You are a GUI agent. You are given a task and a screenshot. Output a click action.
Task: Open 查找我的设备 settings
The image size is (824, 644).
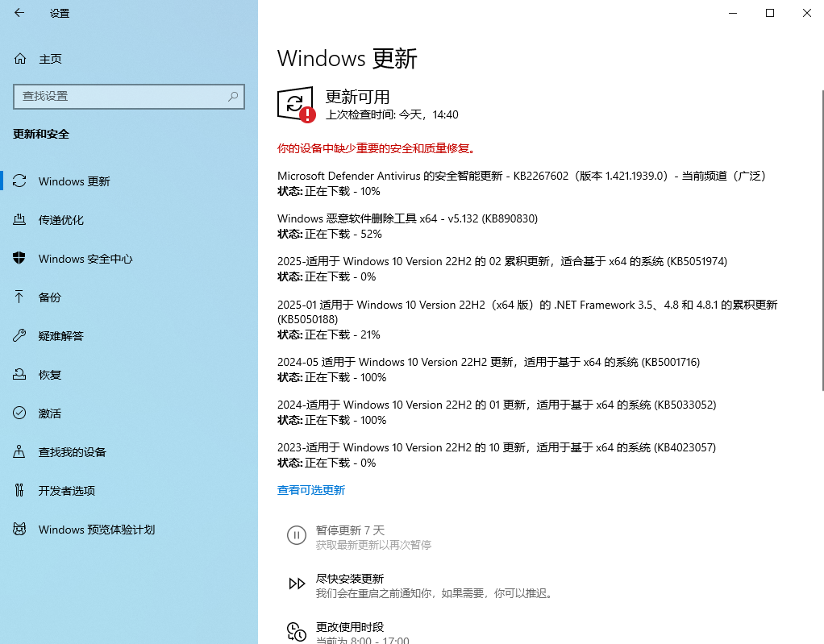tap(129, 452)
